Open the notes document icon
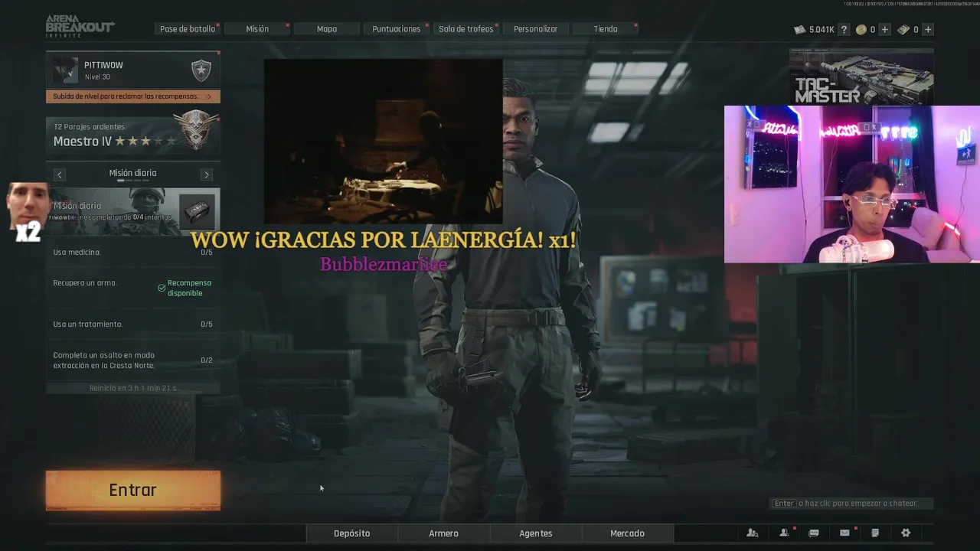The image size is (980, 551). [x=875, y=533]
